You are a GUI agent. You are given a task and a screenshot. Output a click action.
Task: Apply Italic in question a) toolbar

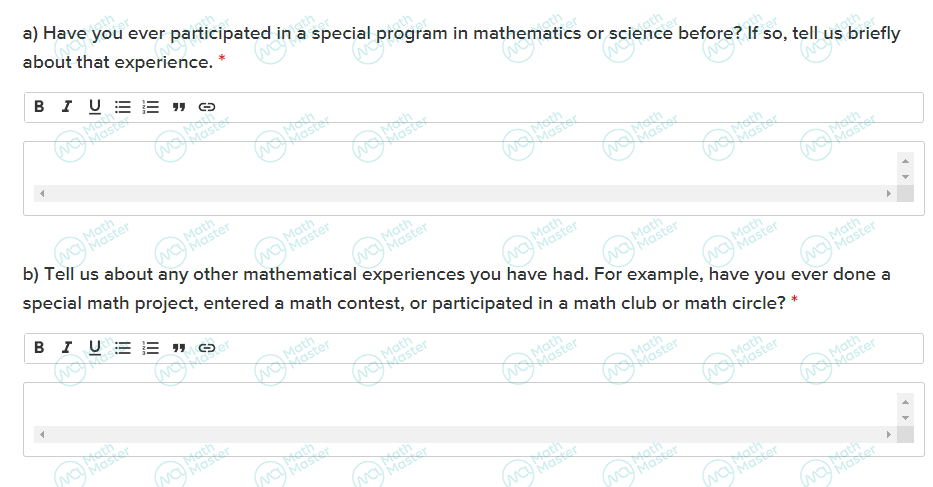[x=67, y=107]
